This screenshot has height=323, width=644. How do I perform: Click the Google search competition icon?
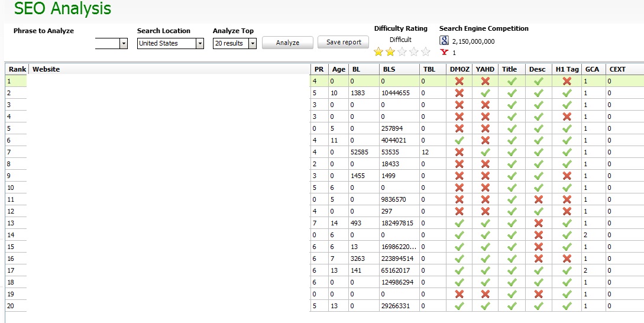pos(444,40)
